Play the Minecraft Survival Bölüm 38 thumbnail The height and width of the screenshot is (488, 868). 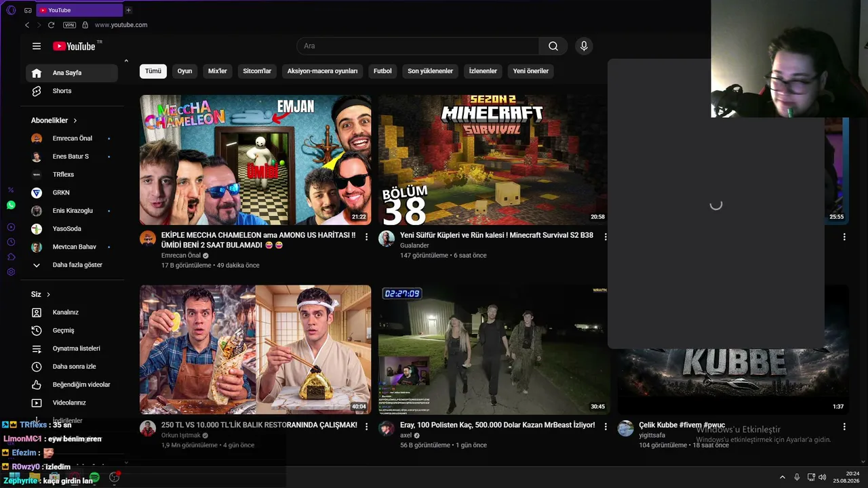[x=493, y=160]
